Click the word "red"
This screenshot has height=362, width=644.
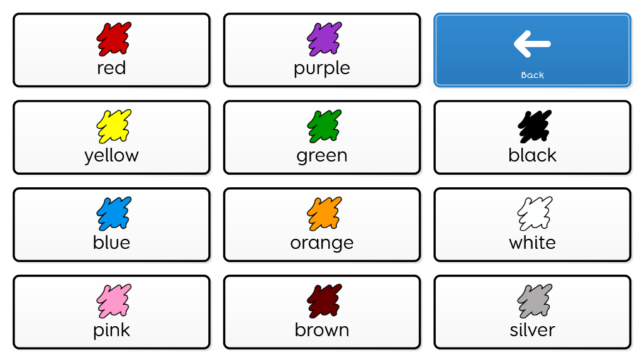(111, 68)
